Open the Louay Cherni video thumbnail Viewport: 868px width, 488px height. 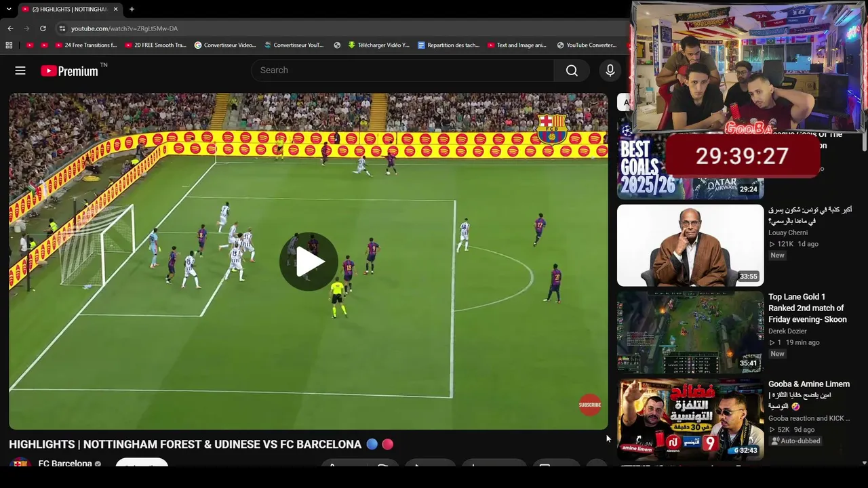pos(690,245)
